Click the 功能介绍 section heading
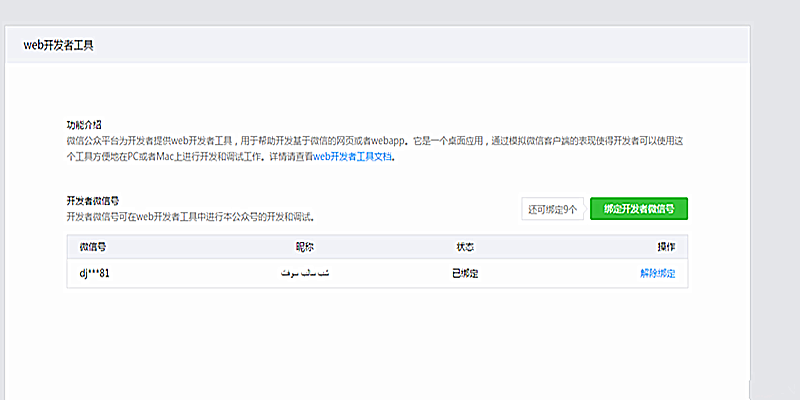 point(84,125)
